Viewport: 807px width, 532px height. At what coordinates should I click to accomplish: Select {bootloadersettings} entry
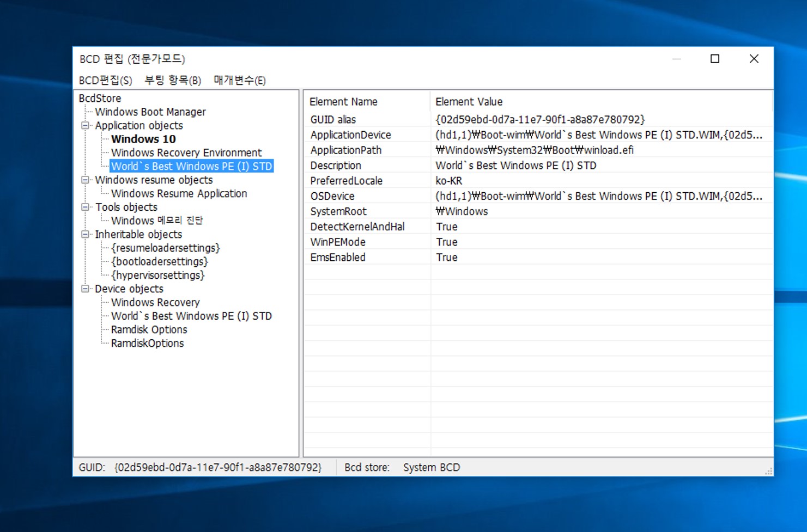[160, 262]
